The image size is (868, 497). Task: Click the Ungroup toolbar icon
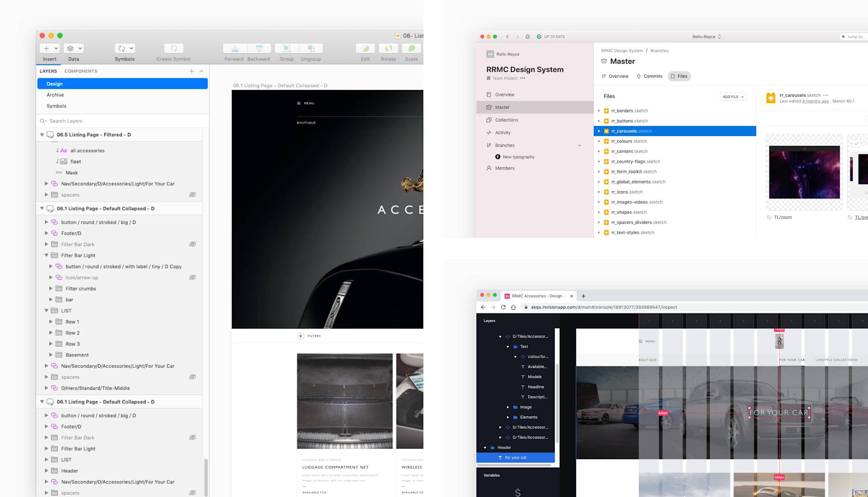click(x=311, y=48)
